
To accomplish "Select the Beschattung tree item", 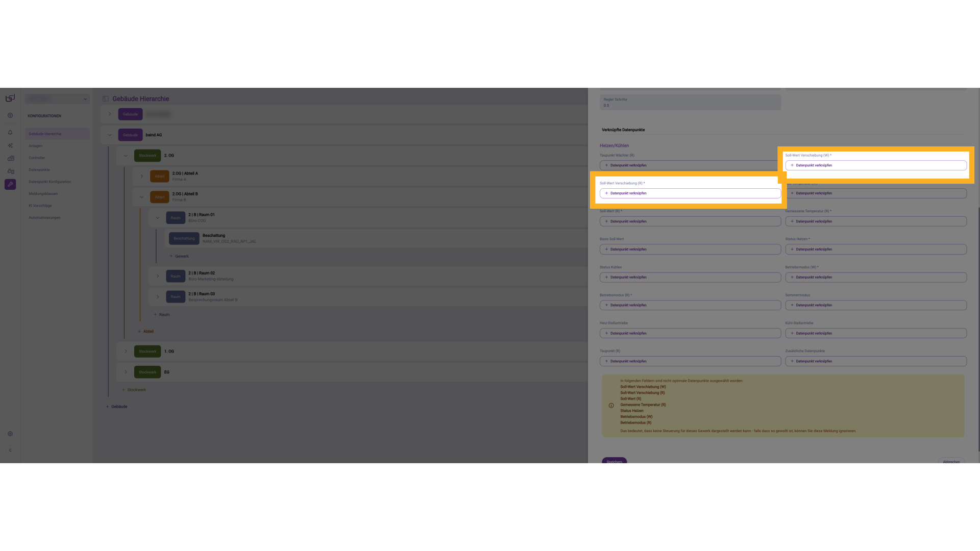I will click(214, 238).
